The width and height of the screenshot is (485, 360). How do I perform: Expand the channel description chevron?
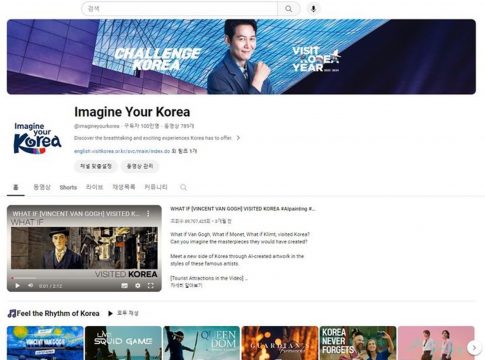point(238,138)
